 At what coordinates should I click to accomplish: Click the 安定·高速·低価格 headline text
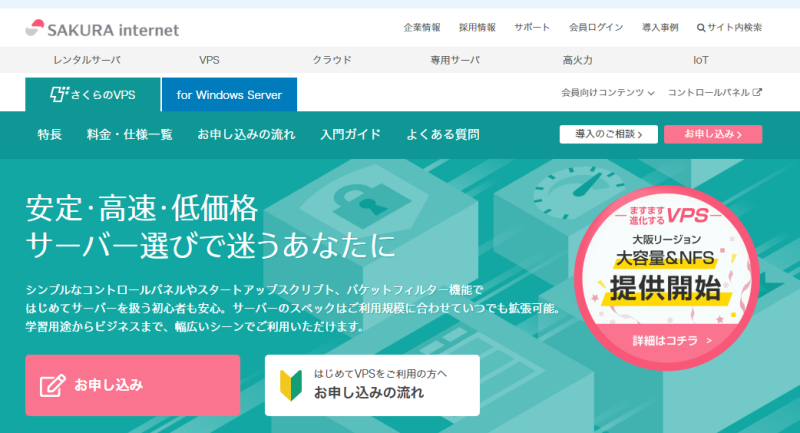(x=142, y=208)
